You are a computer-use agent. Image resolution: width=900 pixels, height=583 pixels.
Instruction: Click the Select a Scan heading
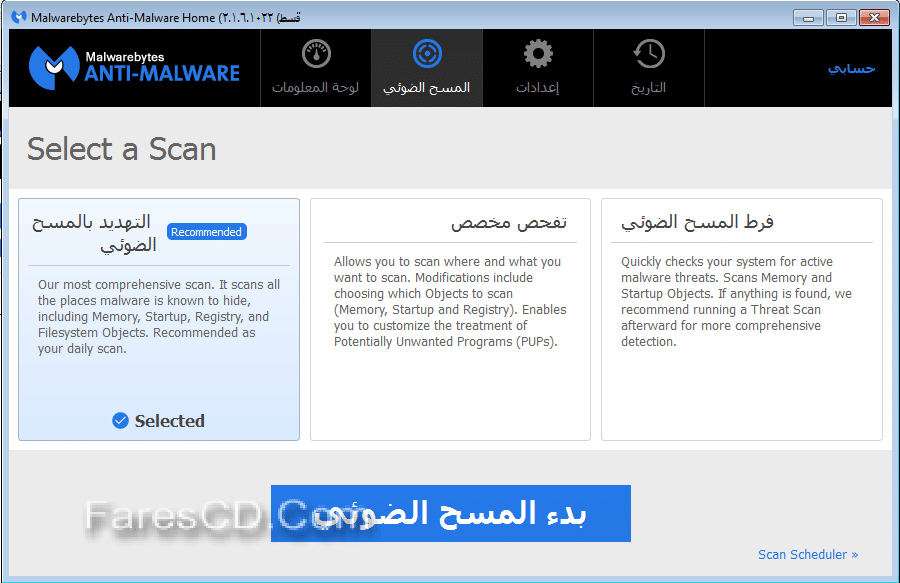pos(122,150)
